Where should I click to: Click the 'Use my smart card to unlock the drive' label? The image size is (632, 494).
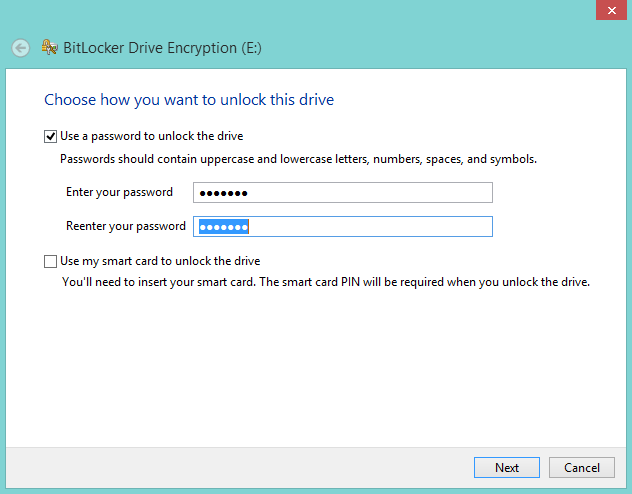tap(160, 261)
